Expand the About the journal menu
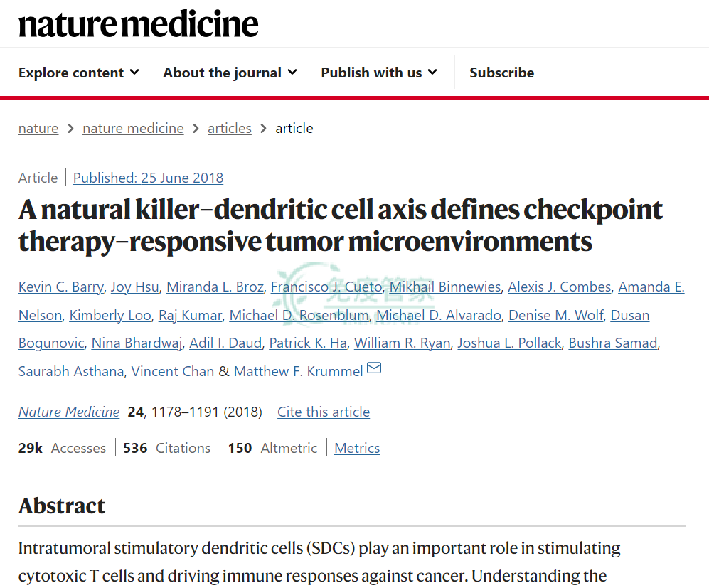The width and height of the screenshot is (709, 588). [x=230, y=73]
